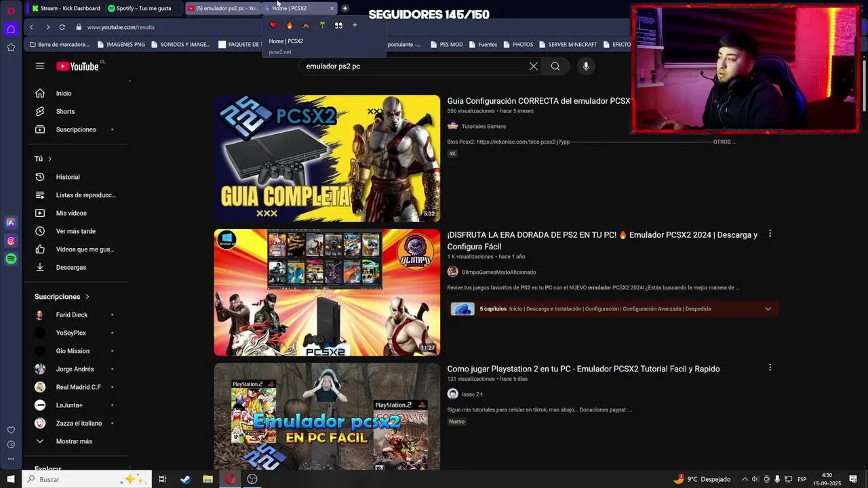The width and height of the screenshot is (868, 488).
Task: Go to Inicio in YouTube sidebar
Action: [x=76, y=94]
